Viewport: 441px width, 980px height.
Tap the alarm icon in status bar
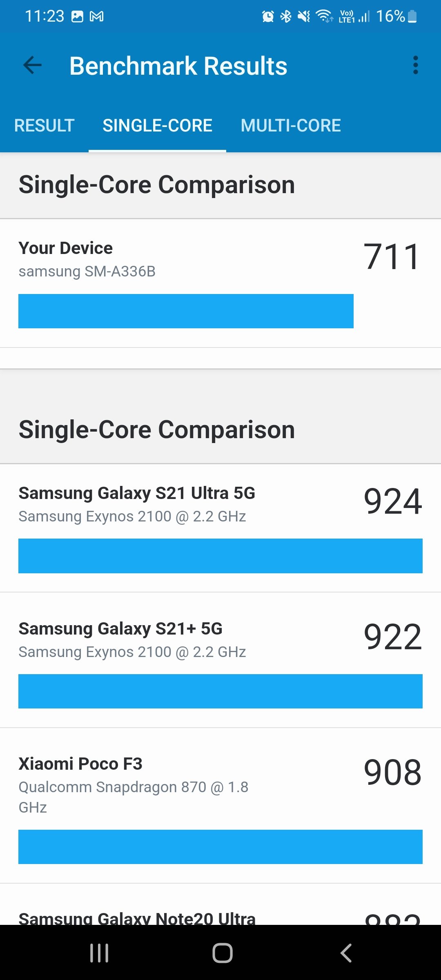pos(268,16)
